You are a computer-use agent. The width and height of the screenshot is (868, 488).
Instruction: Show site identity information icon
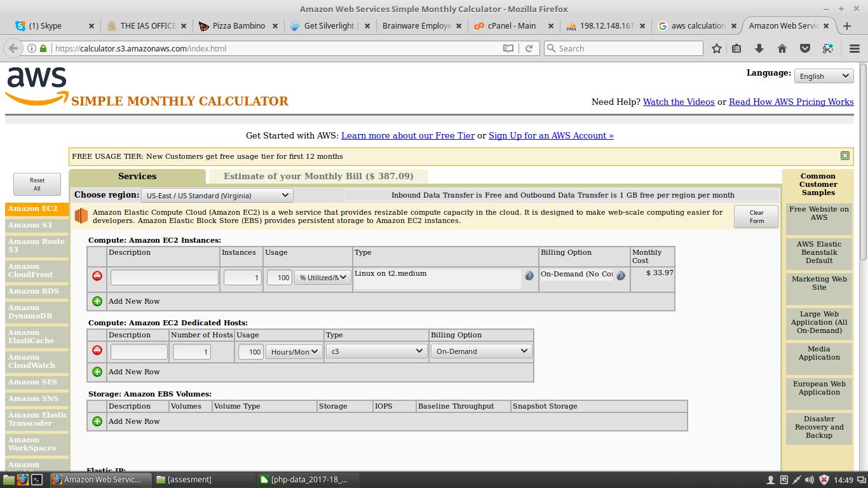tap(31, 48)
